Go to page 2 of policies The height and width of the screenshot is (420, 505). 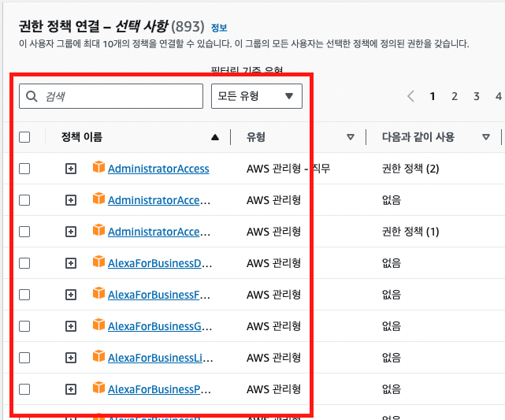(455, 96)
